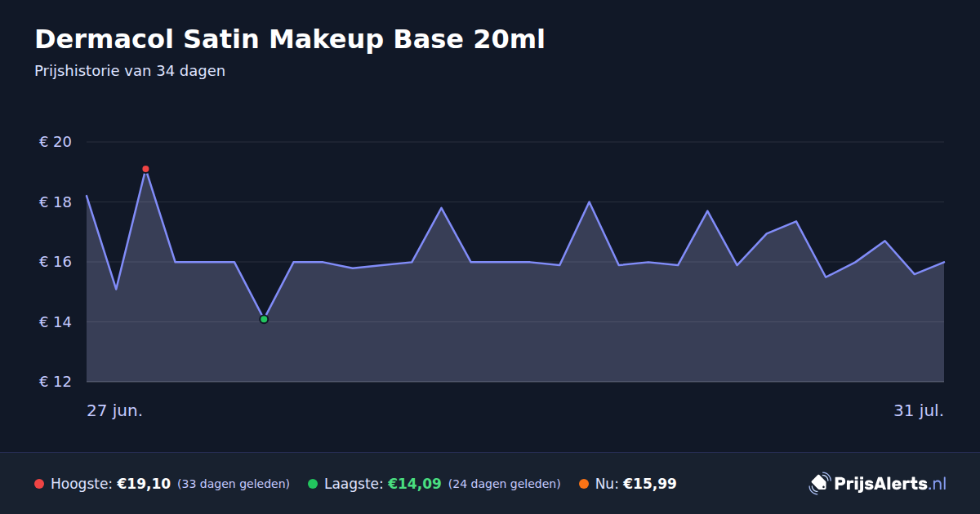
Task: Click the text 33 dagen geleden
Action: pyautogui.click(x=234, y=484)
